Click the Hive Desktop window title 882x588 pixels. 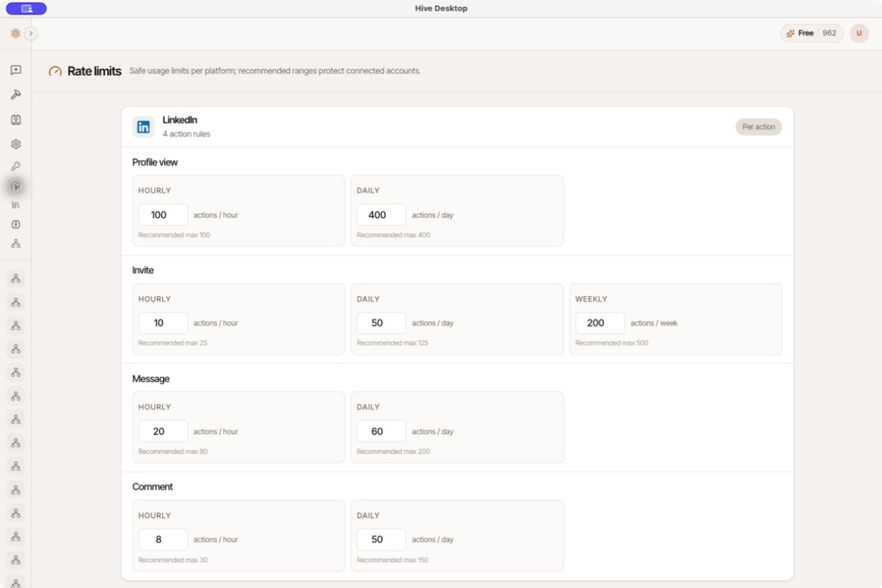click(x=441, y=8)
